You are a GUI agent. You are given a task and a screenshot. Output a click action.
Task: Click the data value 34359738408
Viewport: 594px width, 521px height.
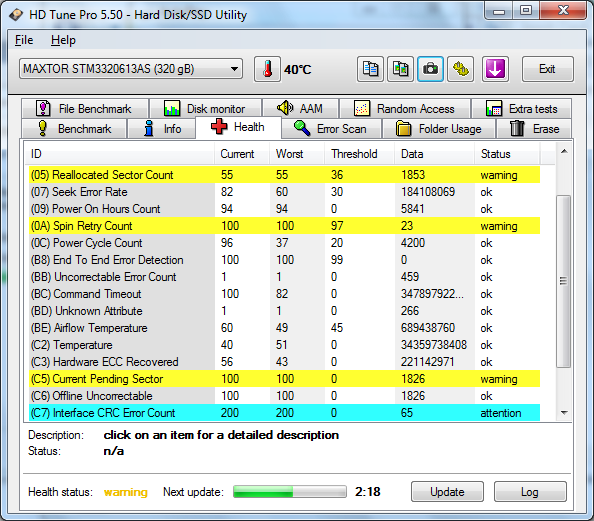pyautogui.click(x=434, y=345)
